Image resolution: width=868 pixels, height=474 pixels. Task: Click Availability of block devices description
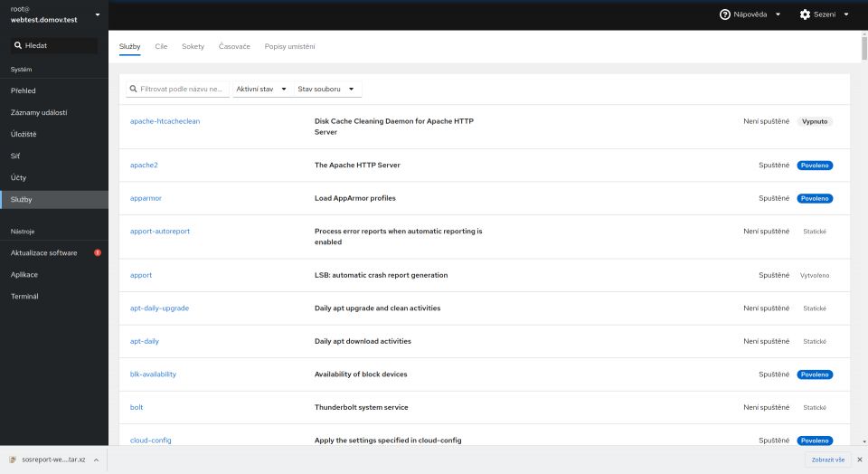361,374
